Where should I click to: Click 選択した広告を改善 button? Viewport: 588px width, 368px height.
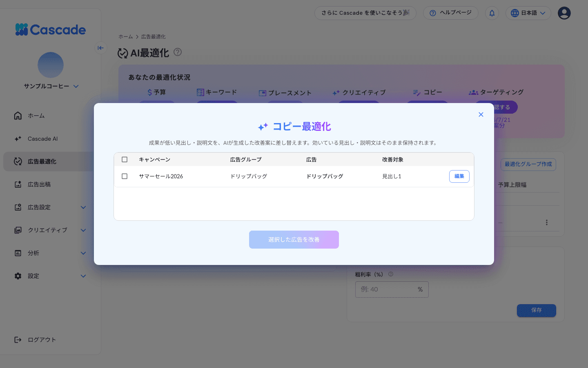click(x=294, y=240)
